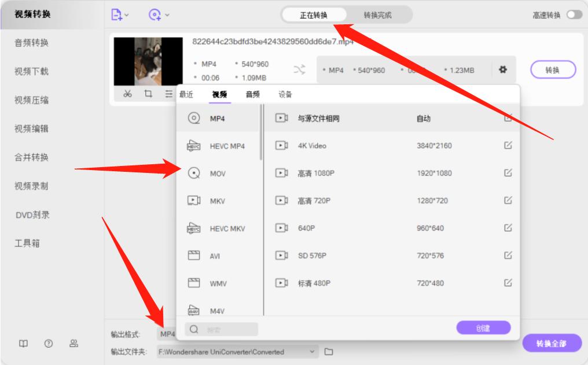Click the add file icon
This screenshot has height=365, width=588.
pyautogui.click(x=117, y=14)
